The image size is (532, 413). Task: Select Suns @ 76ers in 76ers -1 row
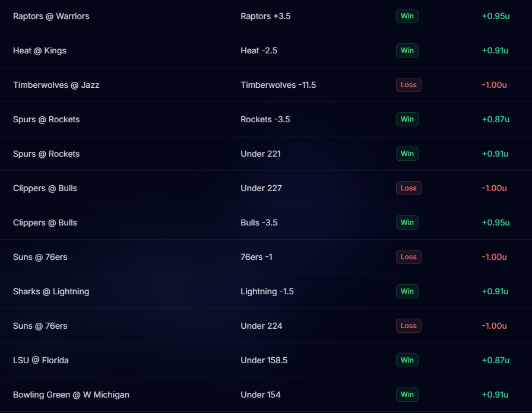[x=40, y=257]
